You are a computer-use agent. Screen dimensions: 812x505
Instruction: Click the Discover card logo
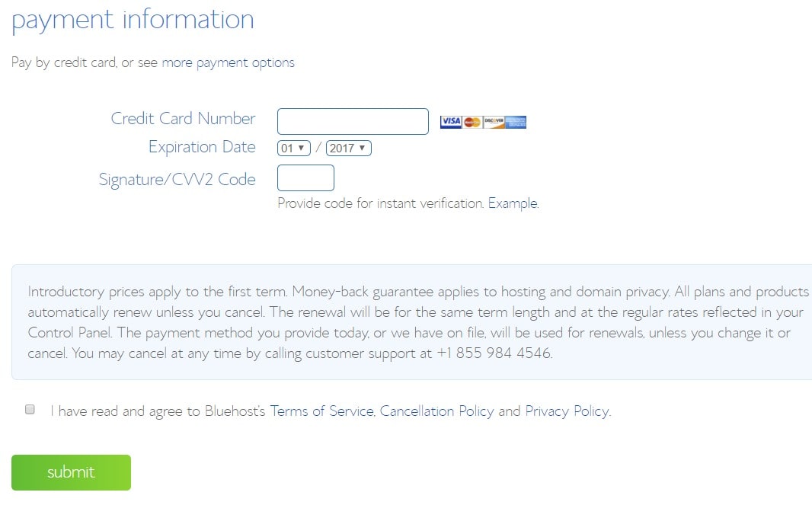tap(494, 122)
